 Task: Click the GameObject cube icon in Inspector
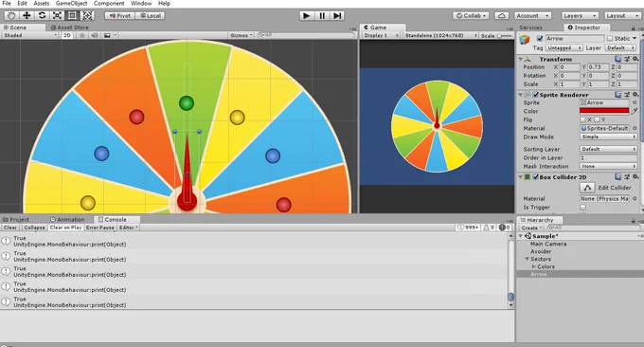pos(525,40)
